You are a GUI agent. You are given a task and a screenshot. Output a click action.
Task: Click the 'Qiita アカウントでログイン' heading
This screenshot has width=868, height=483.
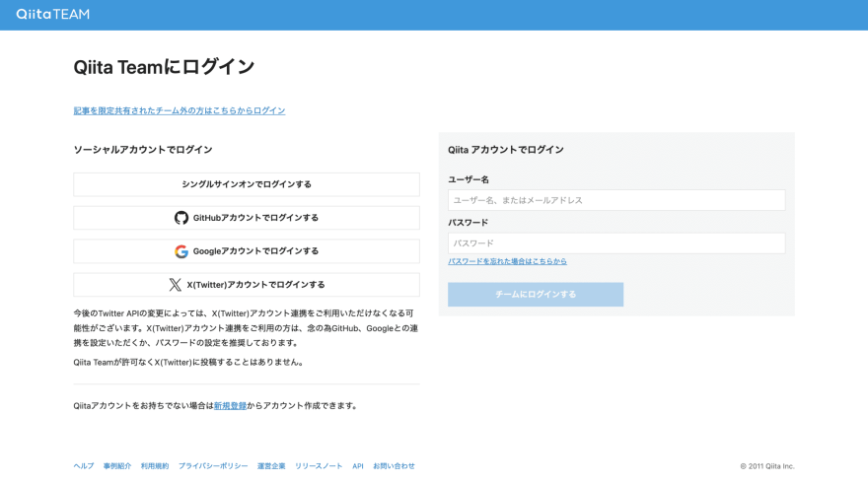505,150
